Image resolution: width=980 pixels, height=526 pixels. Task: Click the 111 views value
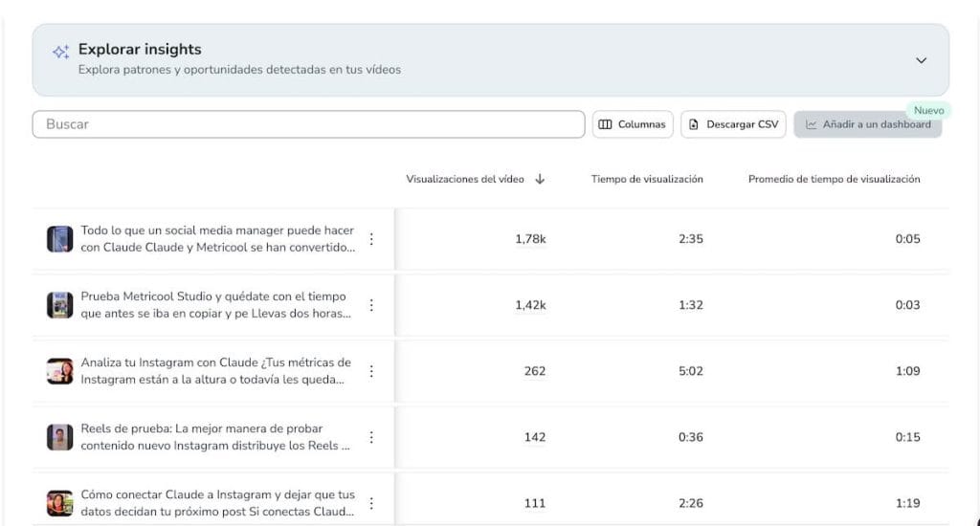pos(535,503)
